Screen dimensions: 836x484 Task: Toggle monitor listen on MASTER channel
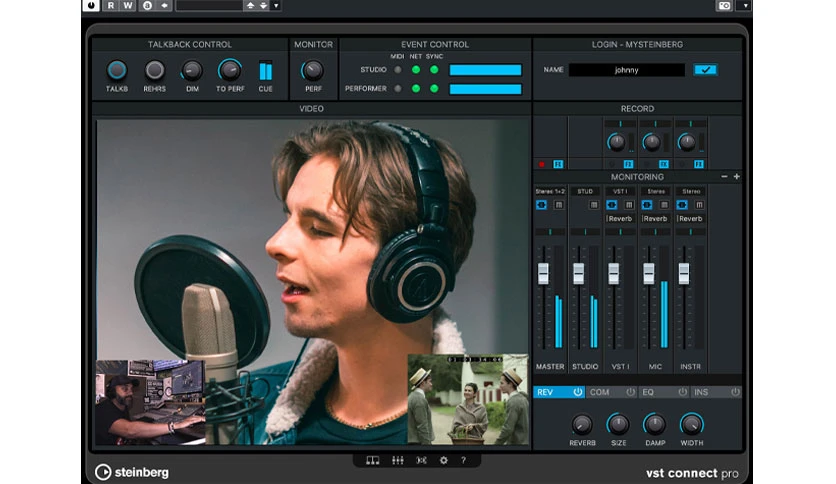(541, 205)
